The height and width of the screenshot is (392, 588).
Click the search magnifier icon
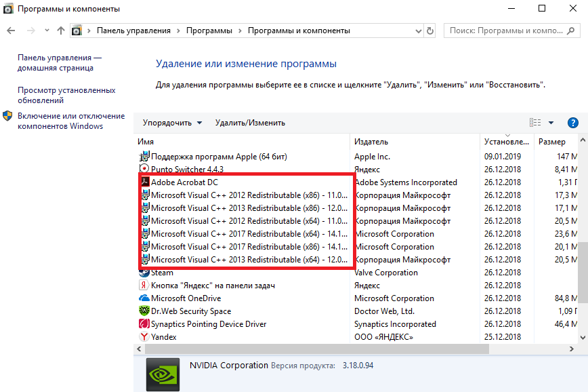click(571, 31)
